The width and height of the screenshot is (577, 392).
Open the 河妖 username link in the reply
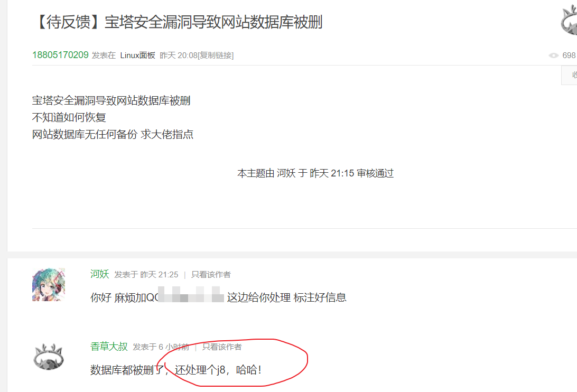(x=100, y=274)
